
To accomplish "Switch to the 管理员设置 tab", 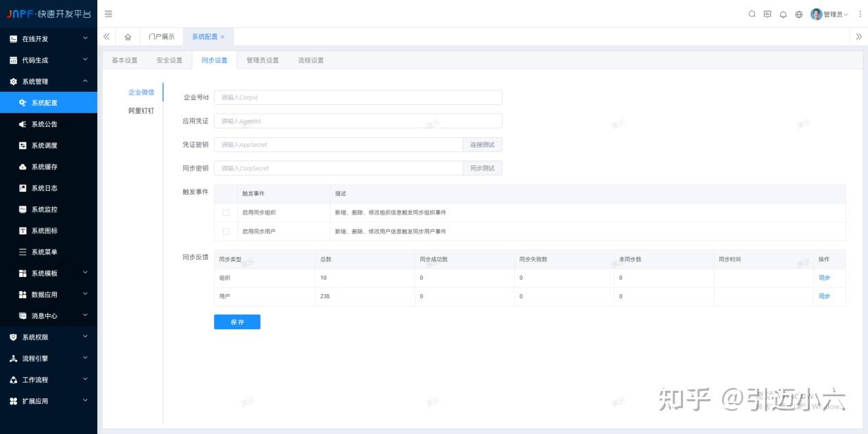I will [265, 60].
